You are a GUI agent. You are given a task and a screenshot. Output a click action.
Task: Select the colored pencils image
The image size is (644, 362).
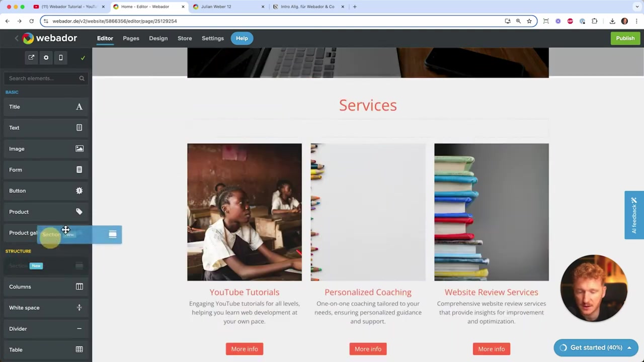coord(368,212)
